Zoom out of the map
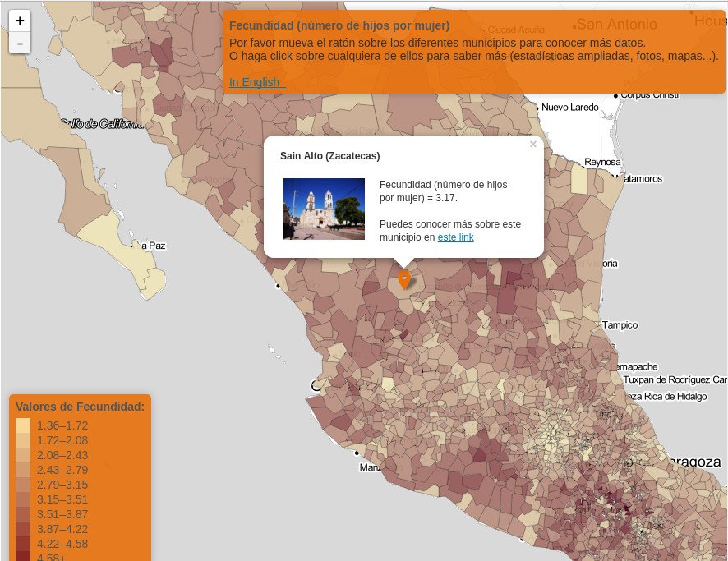 [x=20, y=43]
